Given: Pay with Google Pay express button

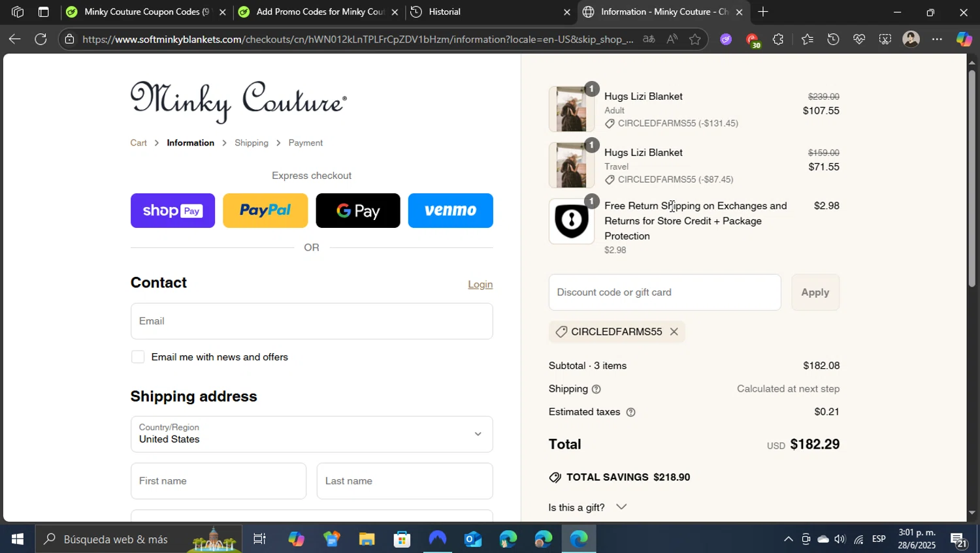Looking at the screenshot, I should tap(358, 211).
